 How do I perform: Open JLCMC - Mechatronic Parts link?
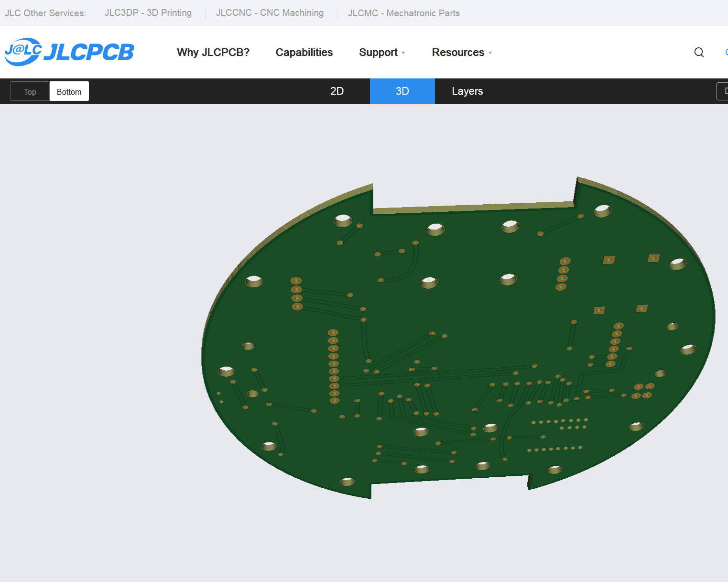404,13
